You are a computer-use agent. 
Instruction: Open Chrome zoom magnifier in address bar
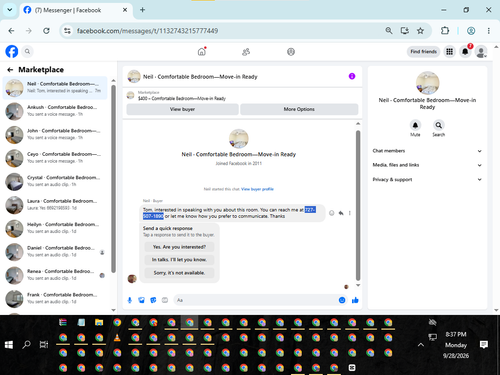[x=389, y=31]
